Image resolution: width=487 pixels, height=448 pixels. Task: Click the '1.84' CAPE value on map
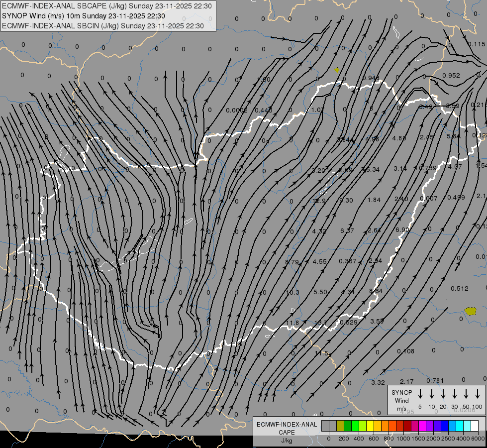pyautogui.click(x=374, y=200)
